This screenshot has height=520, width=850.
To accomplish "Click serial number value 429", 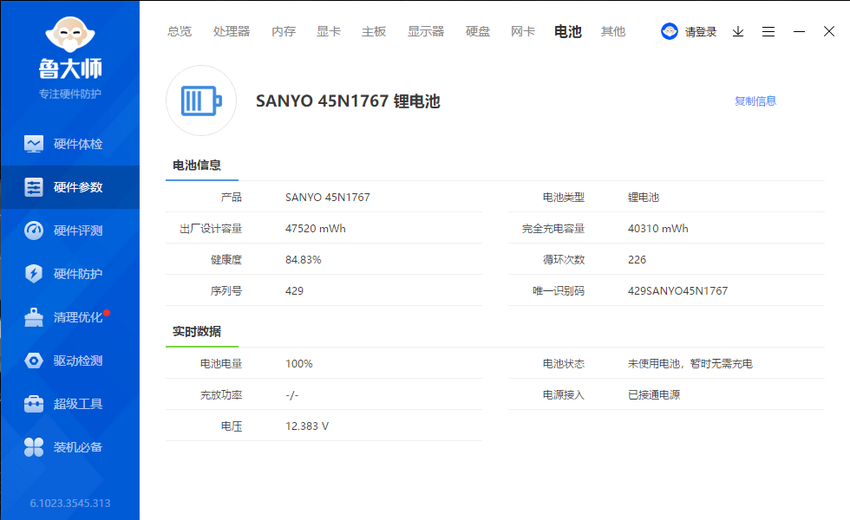I will (294, 291).
